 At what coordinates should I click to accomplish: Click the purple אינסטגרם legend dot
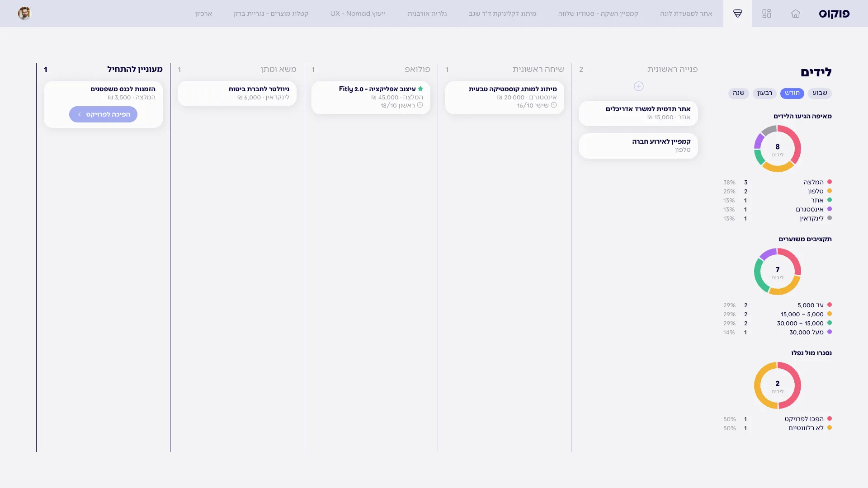[x=829, y=209]
